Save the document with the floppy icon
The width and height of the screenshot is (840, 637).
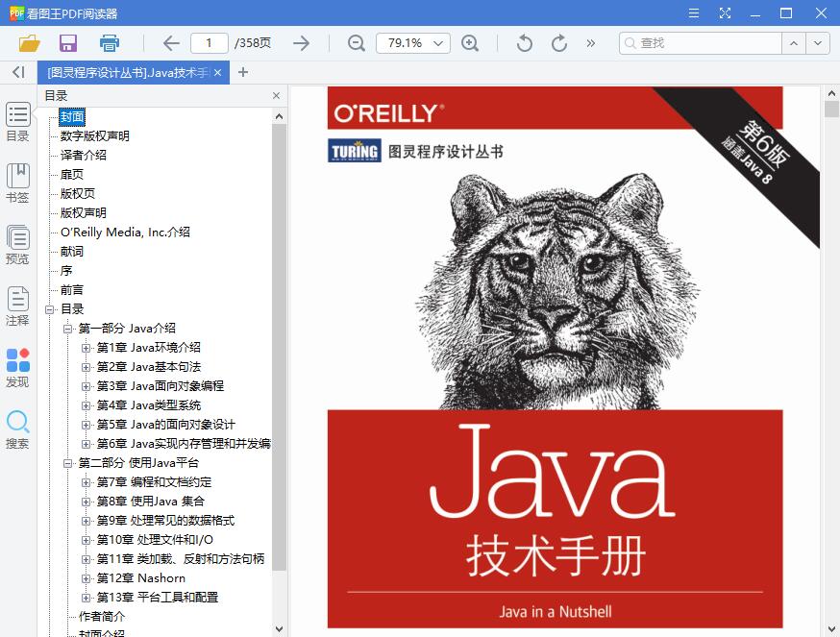pos(68,43)
